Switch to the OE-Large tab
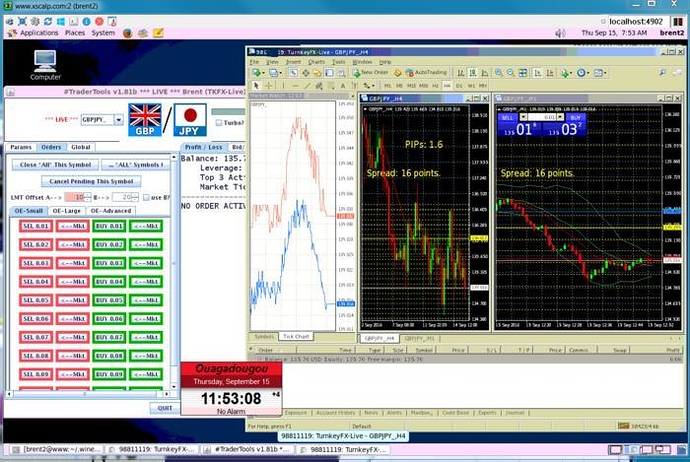This screenshot has width=690, height=462. coord(66,211)
